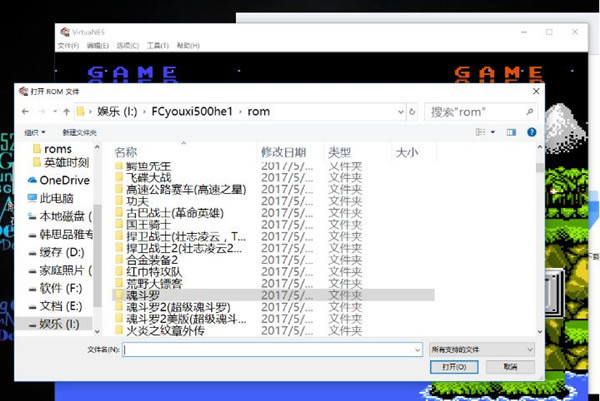Screen dimensions: 600x401
Task: Select 娱乐 (I:) drive in sidebar
Action: tap(54, 324)
